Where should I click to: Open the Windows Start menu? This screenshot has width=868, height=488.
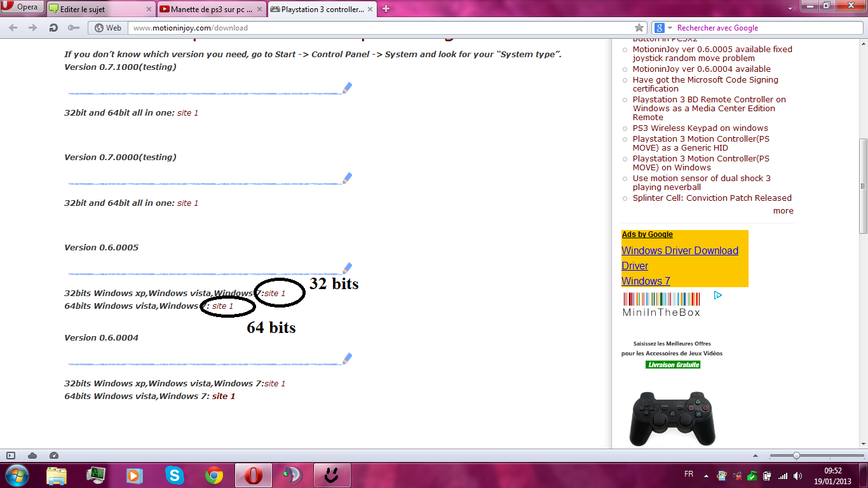[16, 475]
